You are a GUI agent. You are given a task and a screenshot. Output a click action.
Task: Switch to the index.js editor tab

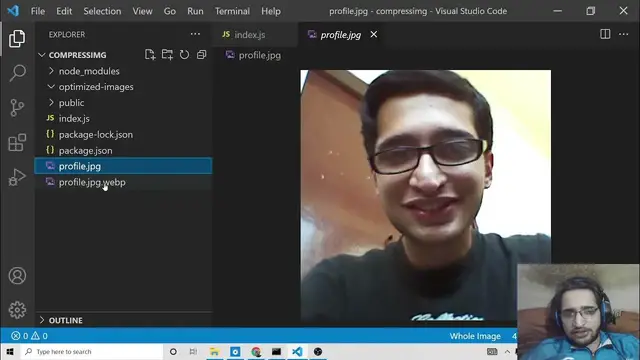[255, 35]
